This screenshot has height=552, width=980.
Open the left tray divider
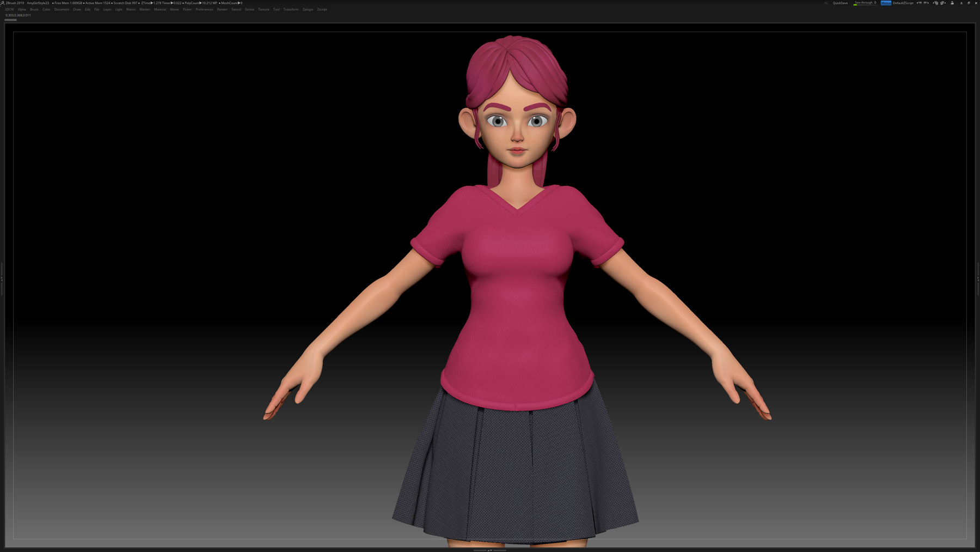pos(2,278)
